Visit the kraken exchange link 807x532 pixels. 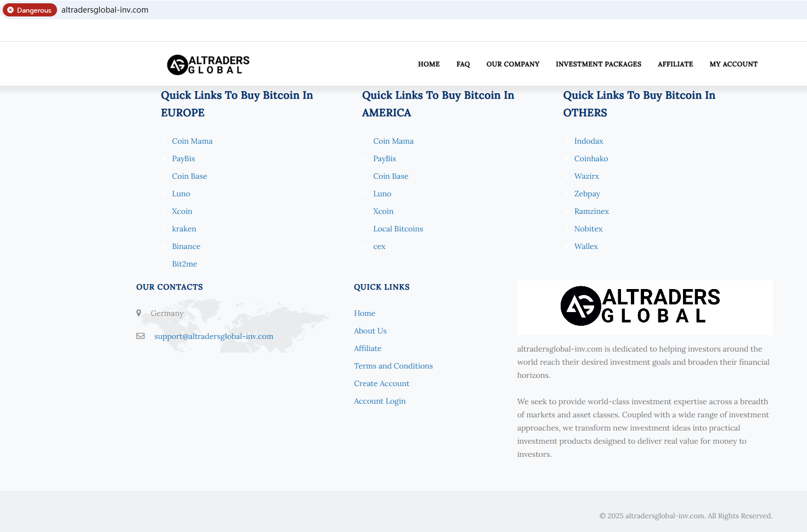point(184,229)
